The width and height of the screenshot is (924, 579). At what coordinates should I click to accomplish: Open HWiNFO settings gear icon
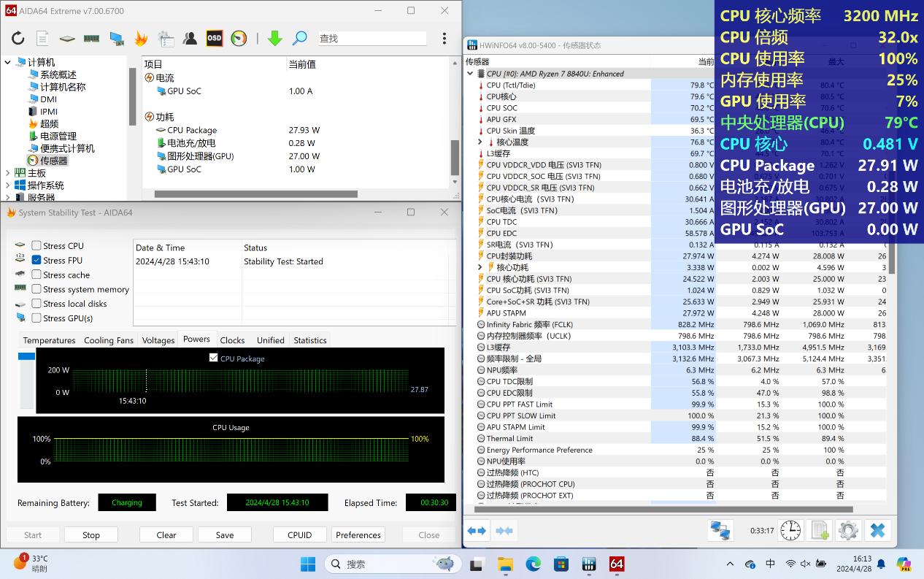click(x=847, y=531)
